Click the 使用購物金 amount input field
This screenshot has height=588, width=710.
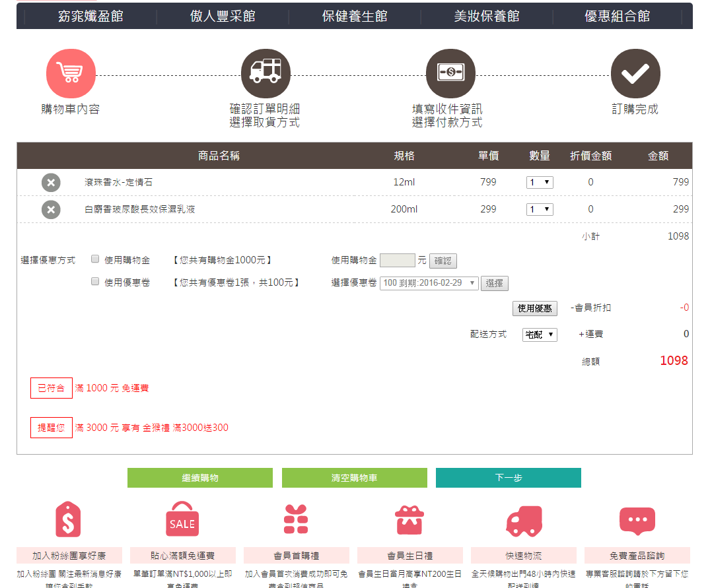pyautogui.click(x=397, y=261)
